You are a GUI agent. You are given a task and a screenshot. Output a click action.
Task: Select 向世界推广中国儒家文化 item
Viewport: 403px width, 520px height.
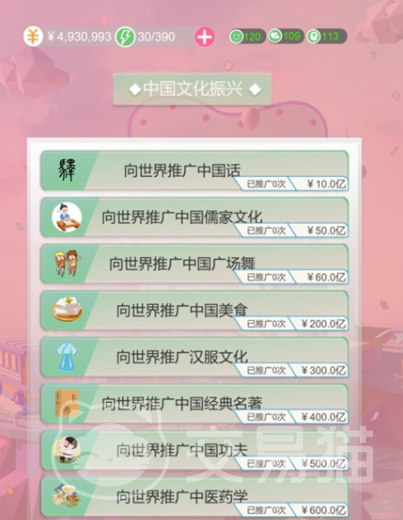coord(195,217)
